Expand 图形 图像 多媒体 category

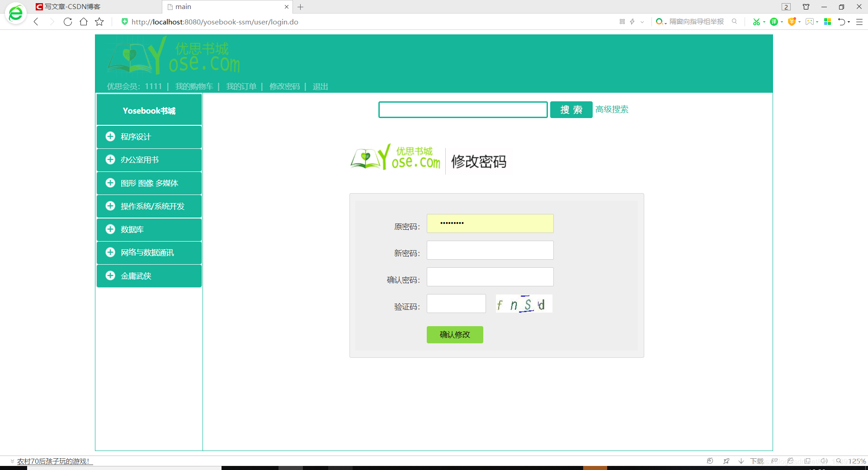tap(149, 183)
